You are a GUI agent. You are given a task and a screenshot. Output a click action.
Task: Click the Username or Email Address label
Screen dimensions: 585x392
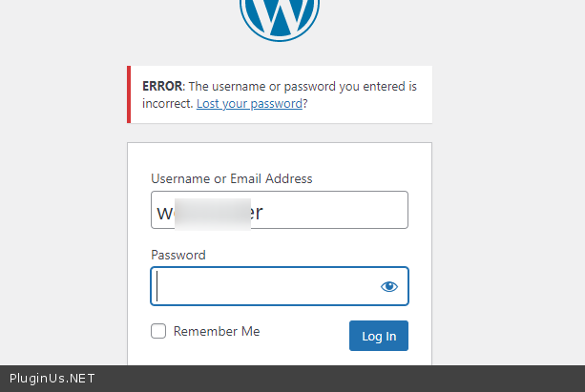click(231, 178)
